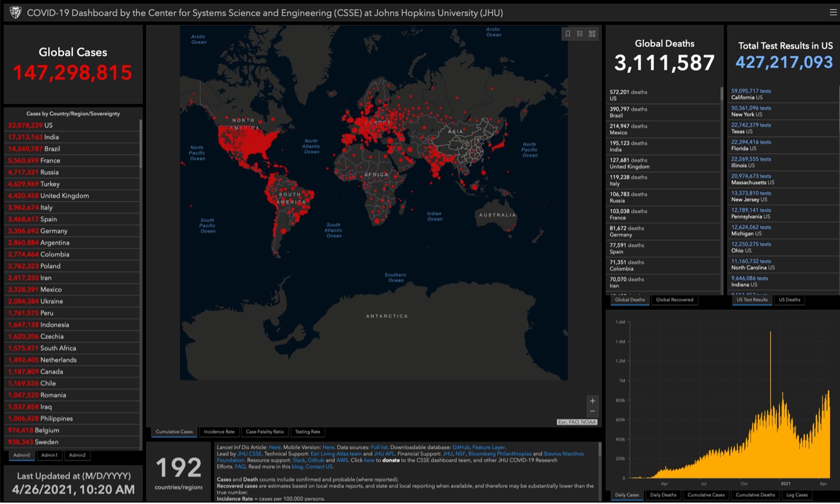Switch map to Cumulative Cases tab
Screen dimensions: 840x504
174,432
